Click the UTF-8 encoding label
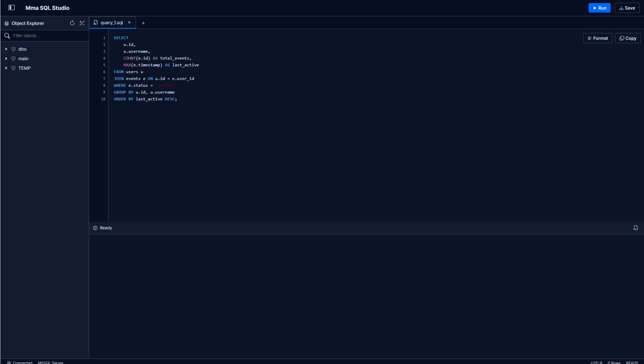 [x=596, y=363]
